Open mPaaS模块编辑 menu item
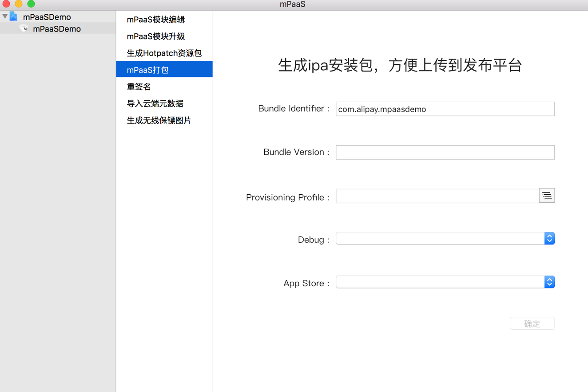Screen dimensions: 588x392 click(x=164, y=20)
